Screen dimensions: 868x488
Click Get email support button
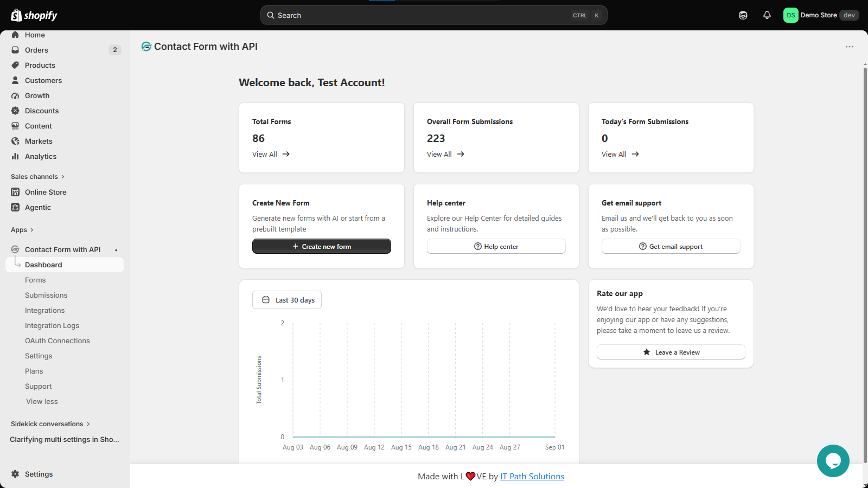[671, 246]
